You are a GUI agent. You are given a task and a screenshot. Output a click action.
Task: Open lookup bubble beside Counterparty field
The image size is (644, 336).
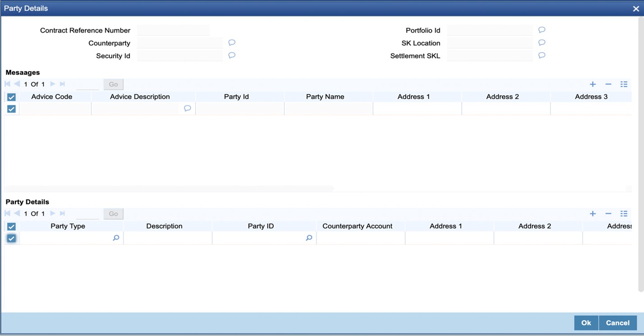232,42
